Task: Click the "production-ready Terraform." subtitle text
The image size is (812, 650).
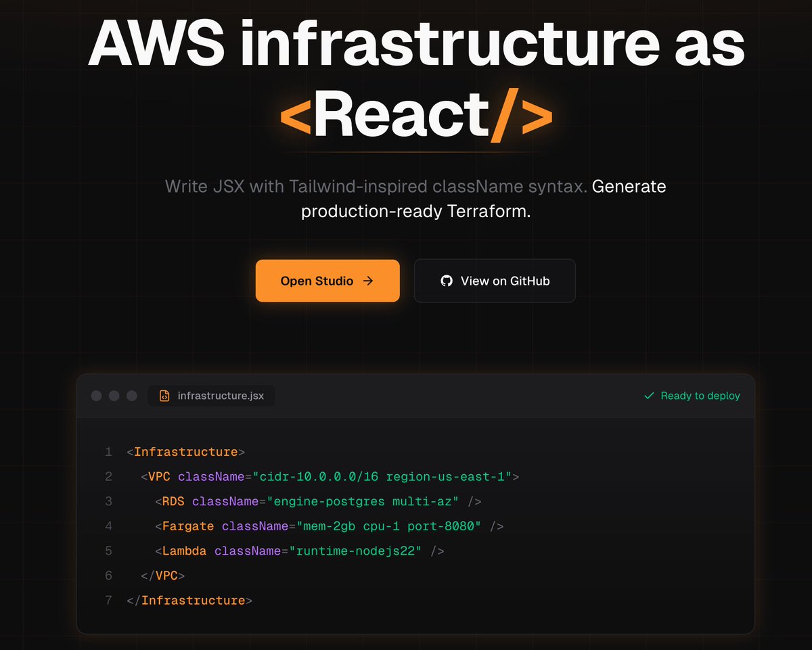Action: (416, 211)
